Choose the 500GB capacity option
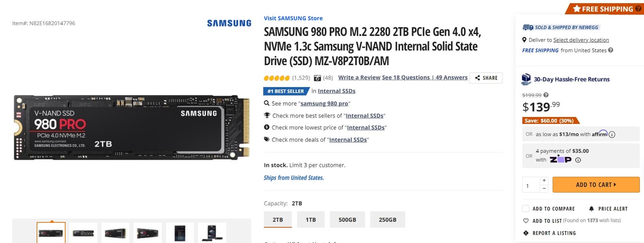 point(347,220)
